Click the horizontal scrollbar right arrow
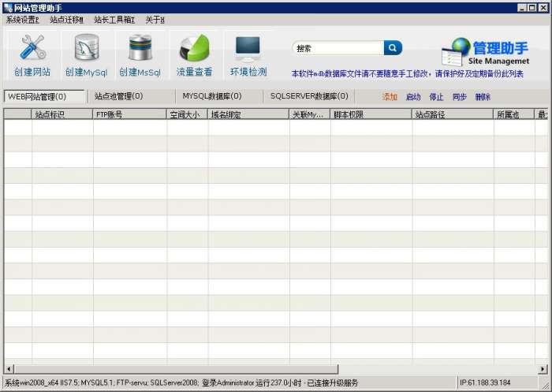 (x=539, y=368)
